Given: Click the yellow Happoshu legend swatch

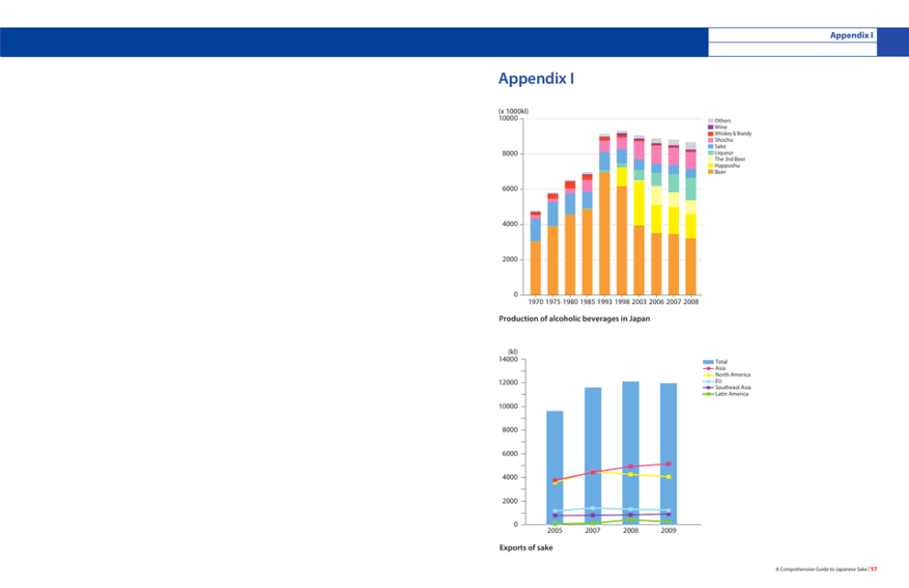Looking at the screenshot, I should [x=710, y=166].
